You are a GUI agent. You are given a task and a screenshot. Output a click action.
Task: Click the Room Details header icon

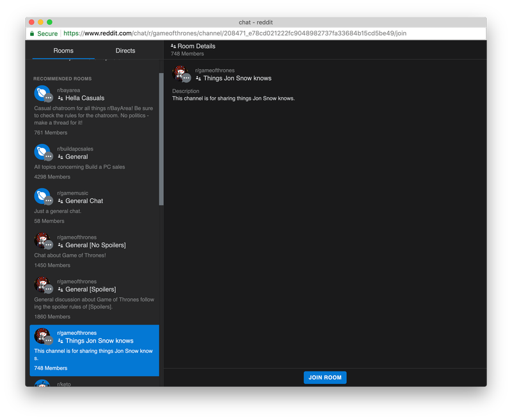pos(173,46)
